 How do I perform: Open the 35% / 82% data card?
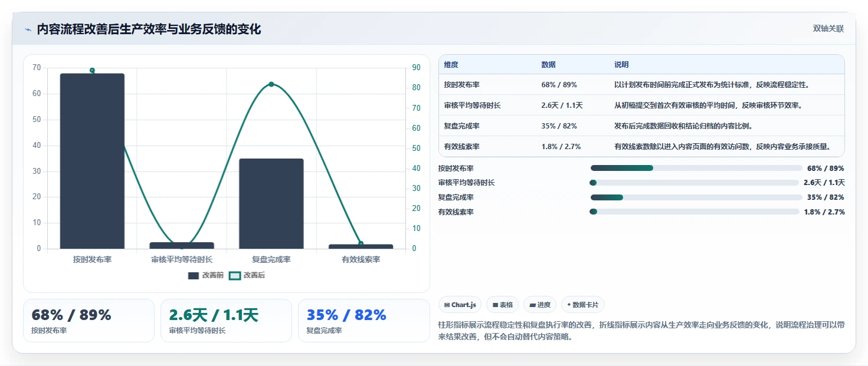click(x=364, y=321)
